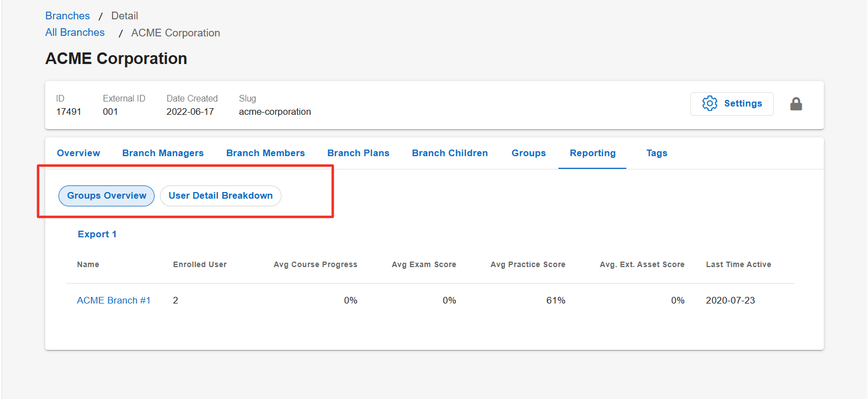The height and width of the screenshot is (399, 868).
Task: Switch to the Groups tab
Action: (x=529, y=153)
